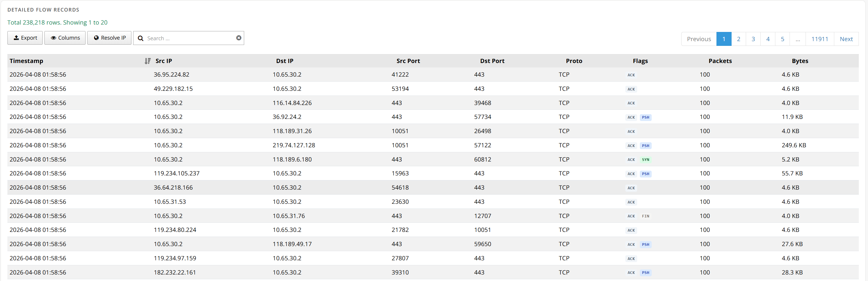Click the Next page button

pyautogui.click(x=846, y=39)
